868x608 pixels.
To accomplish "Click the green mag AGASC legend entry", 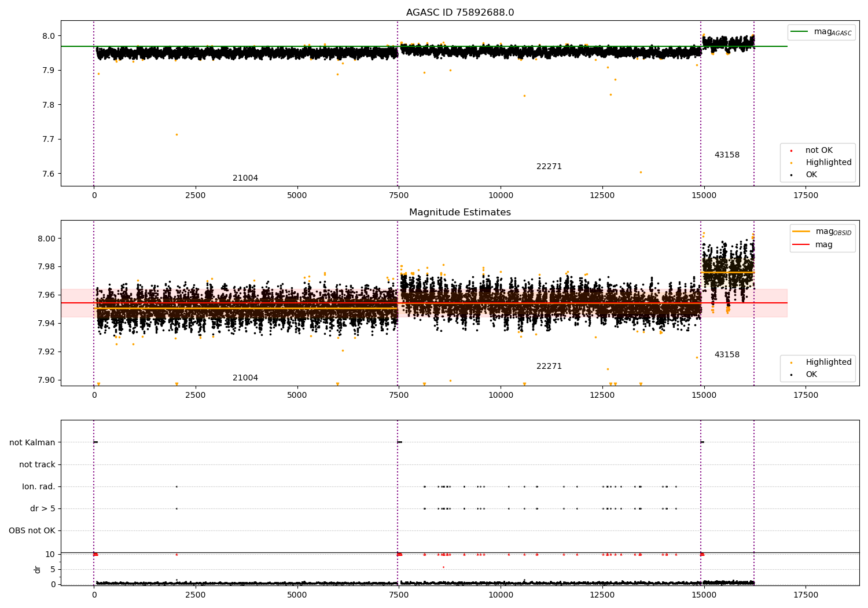I will tap(822, 32).
